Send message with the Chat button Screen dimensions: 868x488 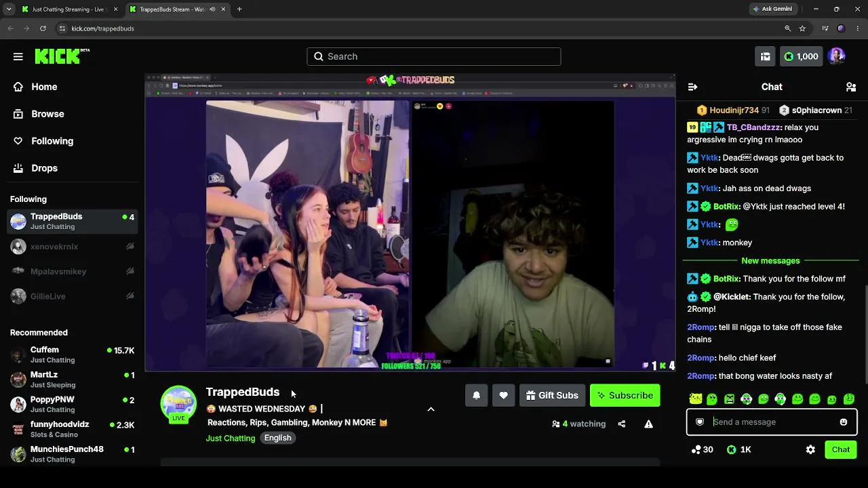pyautogui.click(x=841, y=449)
